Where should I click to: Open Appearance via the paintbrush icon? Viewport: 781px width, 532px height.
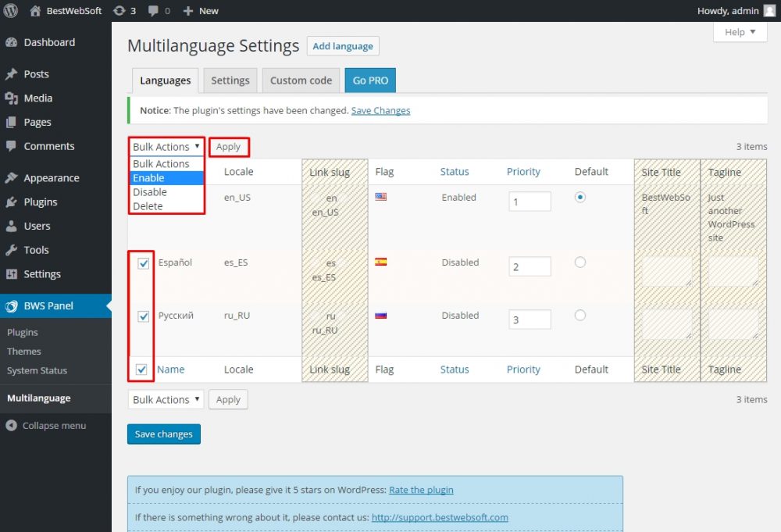[17, 177]
